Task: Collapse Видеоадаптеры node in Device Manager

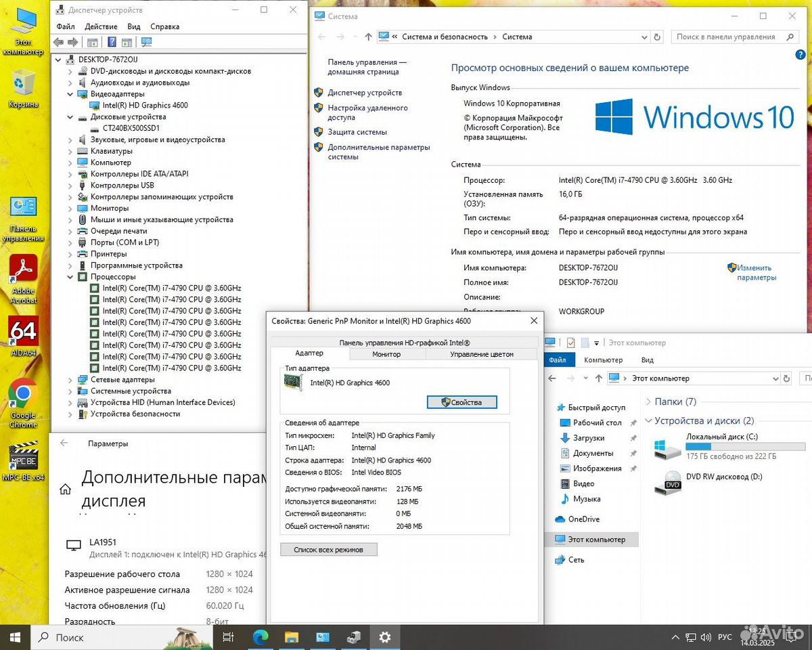Action: (70, 94)
